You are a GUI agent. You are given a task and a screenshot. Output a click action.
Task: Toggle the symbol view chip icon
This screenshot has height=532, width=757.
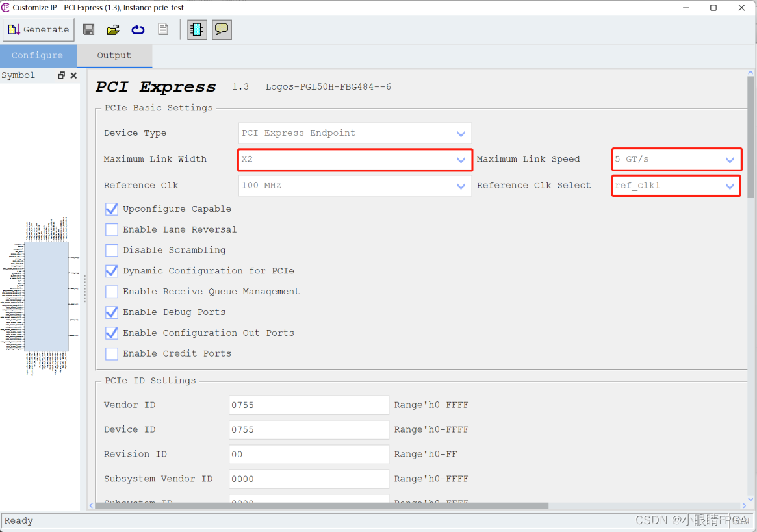tap(197, 29)
